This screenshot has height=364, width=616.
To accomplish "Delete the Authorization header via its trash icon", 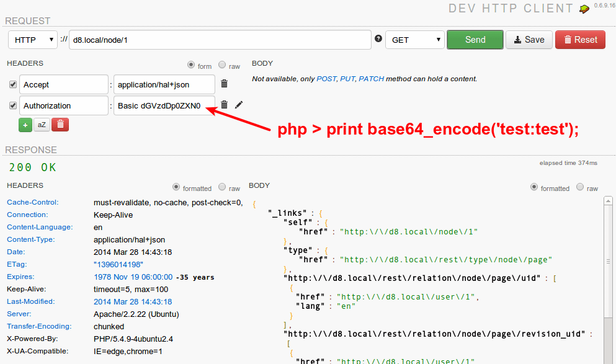I will click(x=224, y=105).
